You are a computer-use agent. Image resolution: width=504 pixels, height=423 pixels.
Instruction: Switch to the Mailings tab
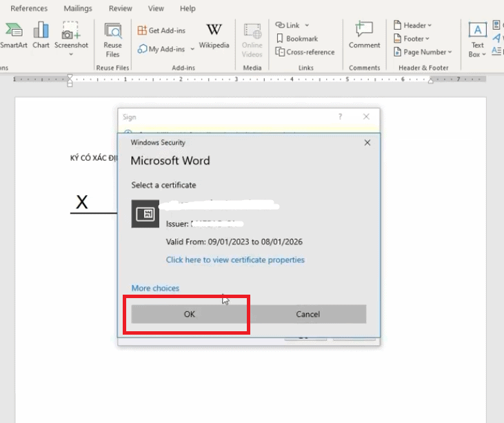pos(78,8)
